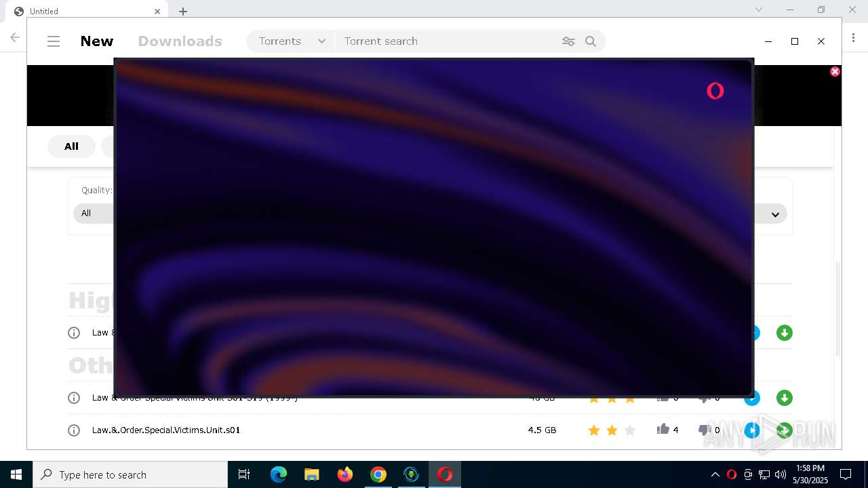Open a new browser tab with plus
Viewport: 868px width, 488px height.
(183, 12)
